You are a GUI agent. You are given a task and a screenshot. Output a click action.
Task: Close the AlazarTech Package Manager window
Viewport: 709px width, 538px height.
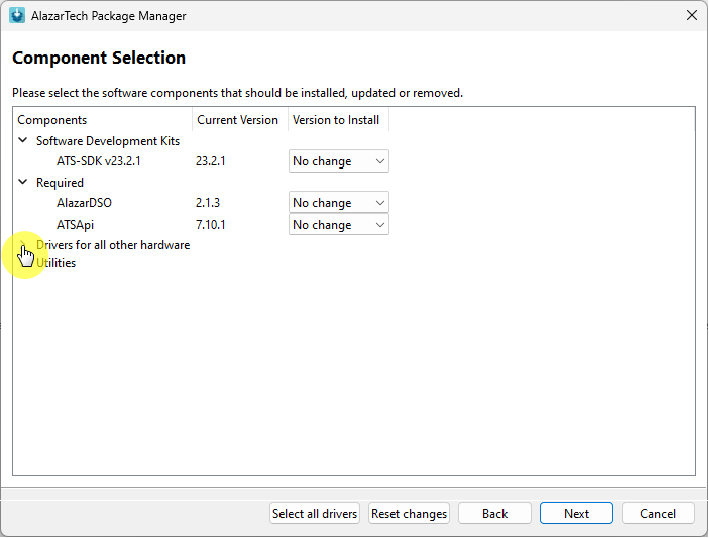(x=692, y=15)
